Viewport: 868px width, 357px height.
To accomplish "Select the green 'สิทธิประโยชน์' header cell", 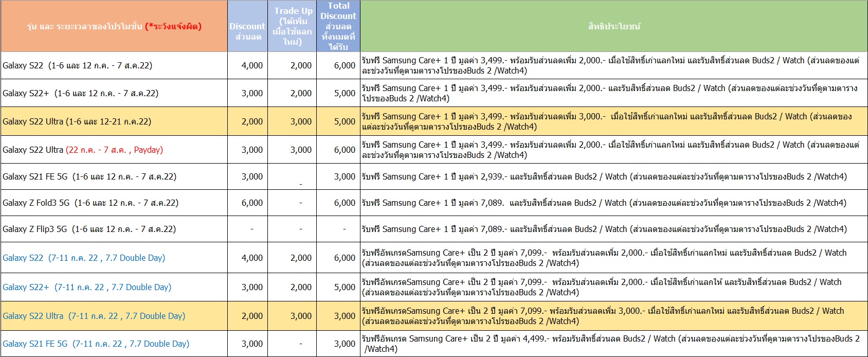I will [614, 26].
